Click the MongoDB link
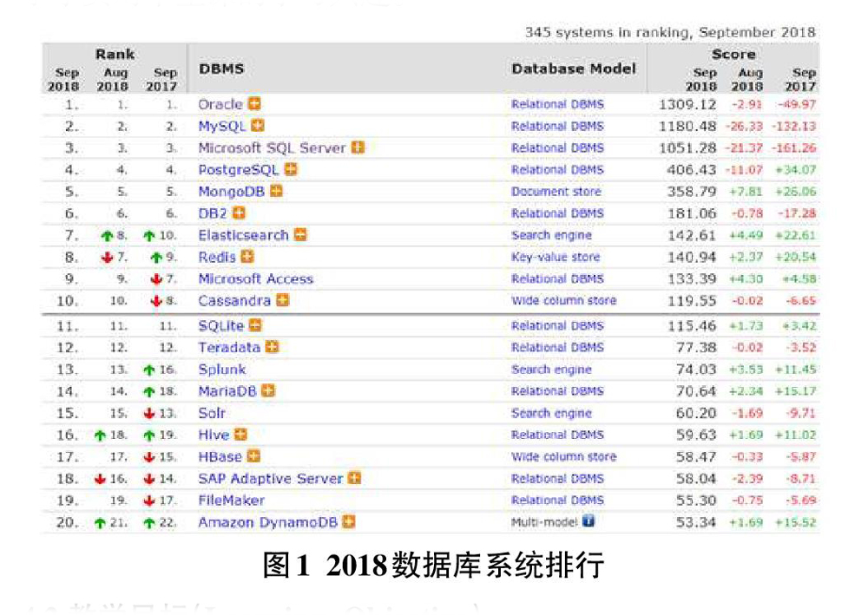Screen dimensions: 868x615 coord(232,192)
